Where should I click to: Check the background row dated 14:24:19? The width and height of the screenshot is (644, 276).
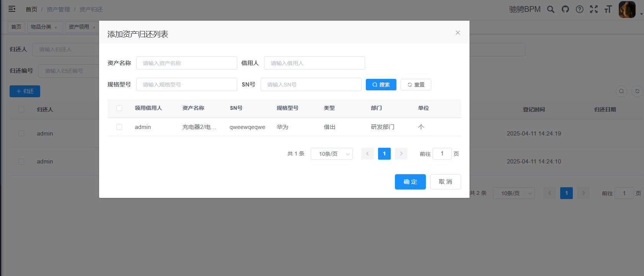coord(21,134)
